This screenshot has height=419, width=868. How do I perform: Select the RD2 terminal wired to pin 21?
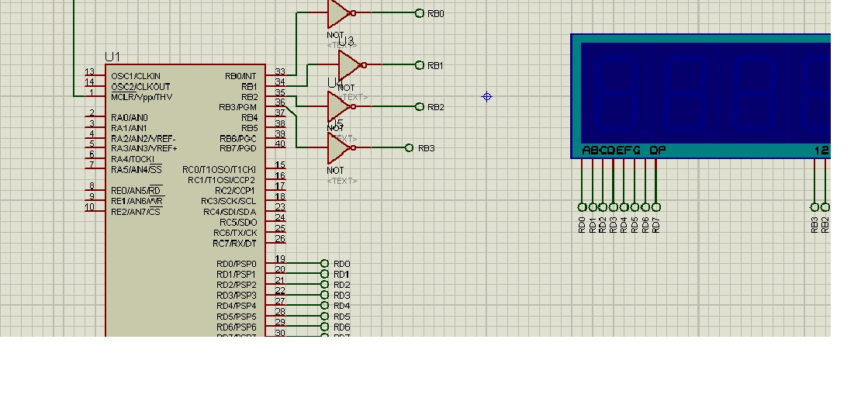click(325, 285)
